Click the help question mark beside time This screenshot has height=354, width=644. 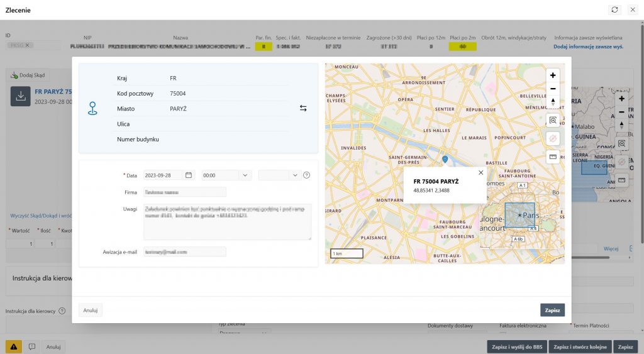coord(307,175)
